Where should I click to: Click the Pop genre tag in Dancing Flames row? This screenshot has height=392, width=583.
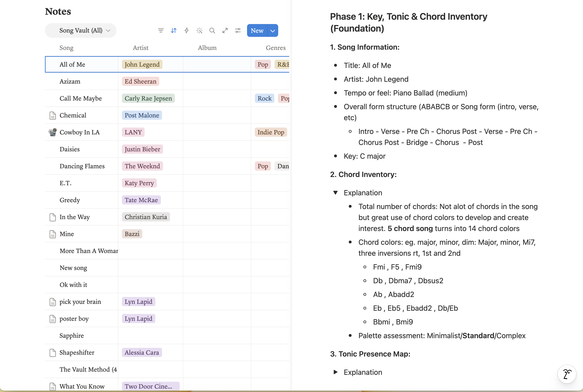click(x=263, y=166)
